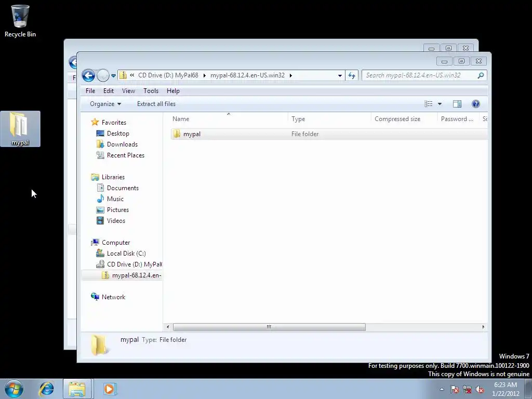This screenshot has height=399, width=532.
Task: Click the File folder type cell text
Action: (305, 134)
